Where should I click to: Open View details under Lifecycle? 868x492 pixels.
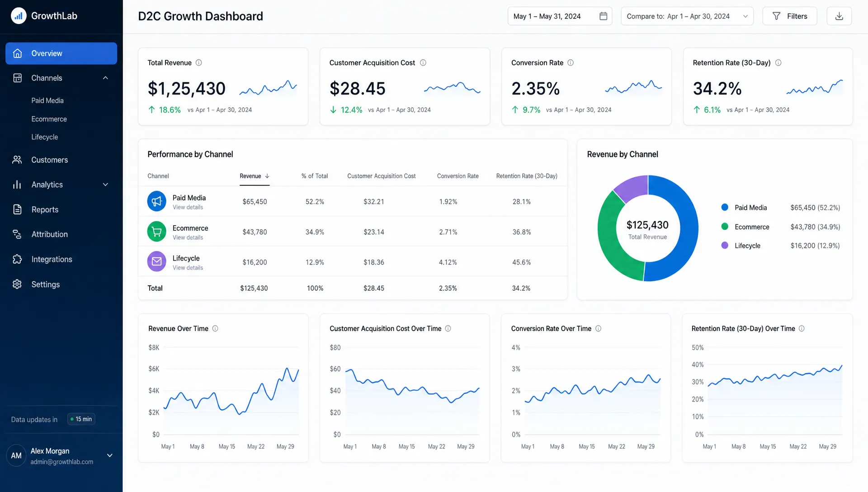click(188, 268)
